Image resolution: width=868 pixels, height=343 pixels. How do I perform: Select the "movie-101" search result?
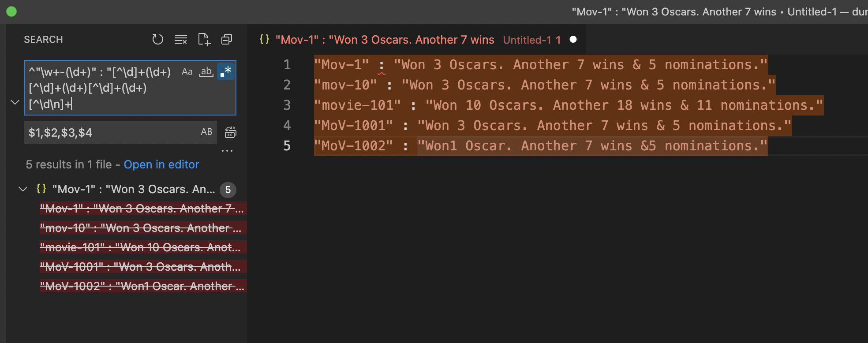pos(140,247)
